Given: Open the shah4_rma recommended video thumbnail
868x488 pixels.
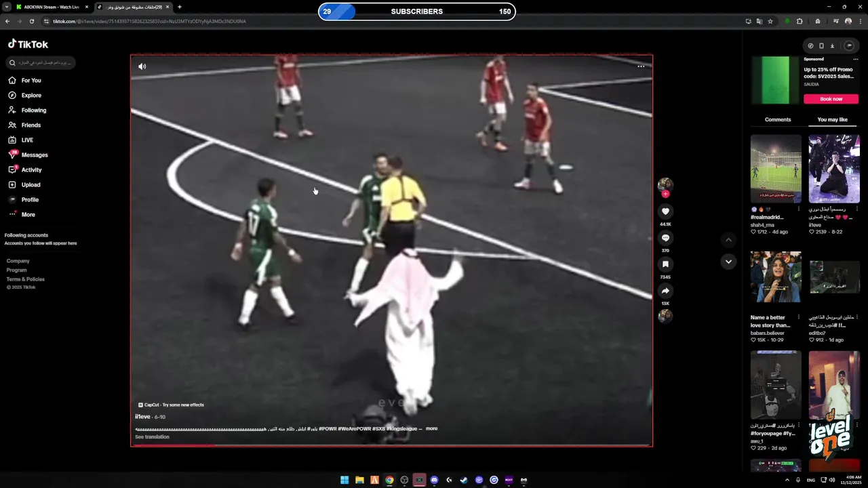Looking at the screenshot, I should (776, 169).
